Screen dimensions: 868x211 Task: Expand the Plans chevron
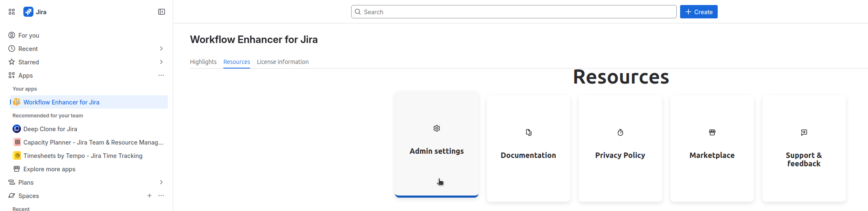point(161,182)
